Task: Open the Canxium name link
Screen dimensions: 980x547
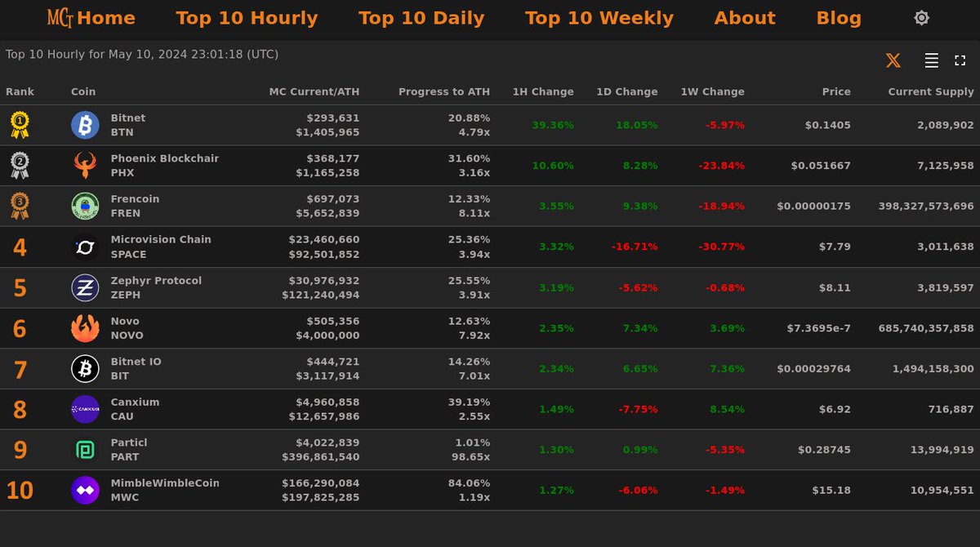Action: (x=135, y=402)
